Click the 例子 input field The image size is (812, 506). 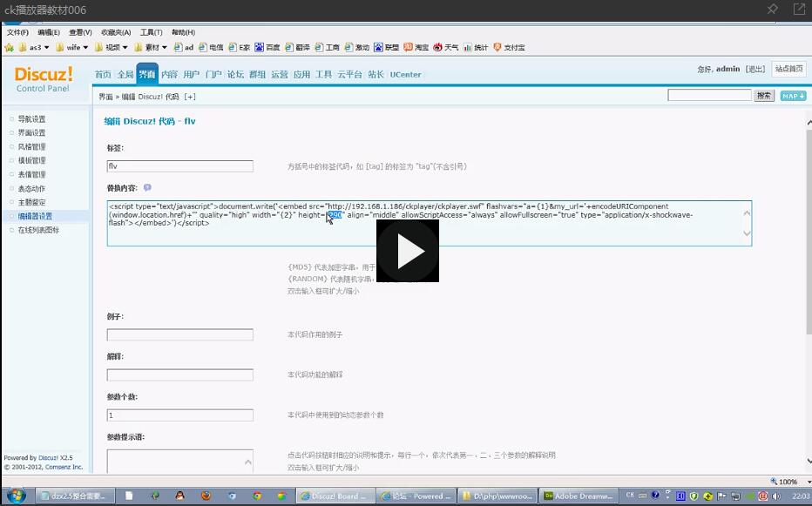[179, 334]
